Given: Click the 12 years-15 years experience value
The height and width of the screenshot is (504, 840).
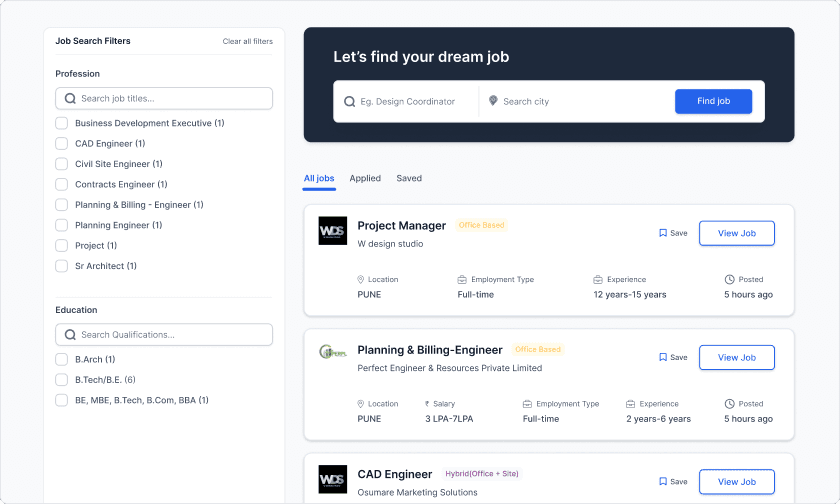Looking at the screenshot, I should (x=629, y=295).
